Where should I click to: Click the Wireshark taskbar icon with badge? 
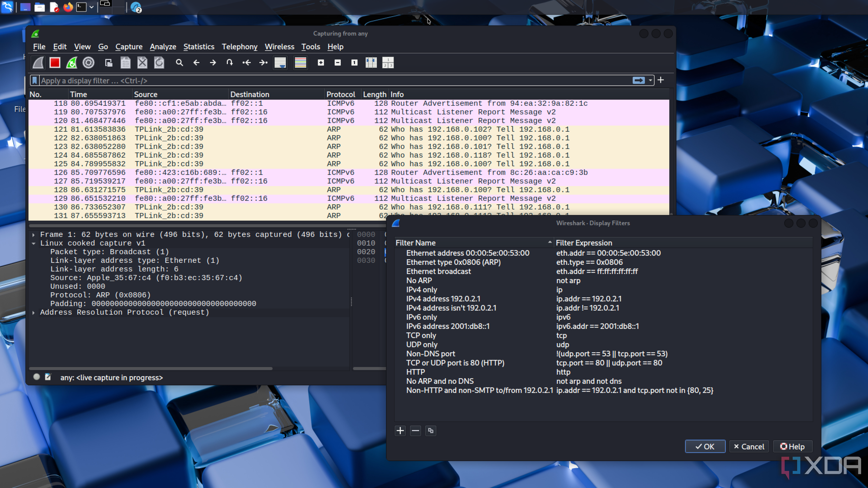136,7
